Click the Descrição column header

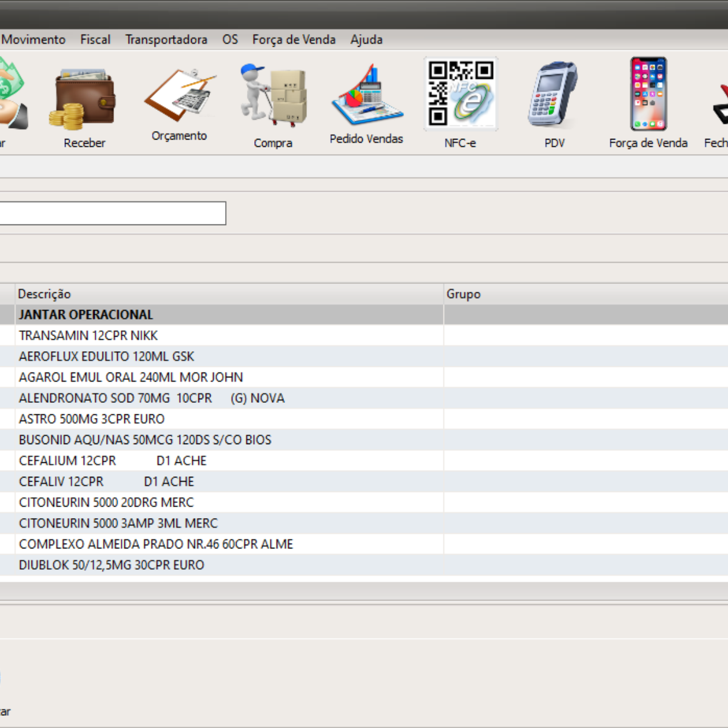(44, 294)
